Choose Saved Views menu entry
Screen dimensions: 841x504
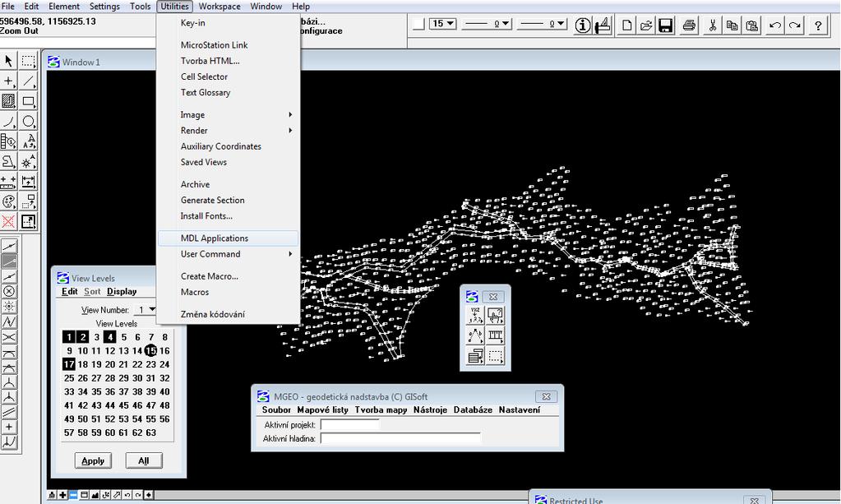[x=229, y=162]
